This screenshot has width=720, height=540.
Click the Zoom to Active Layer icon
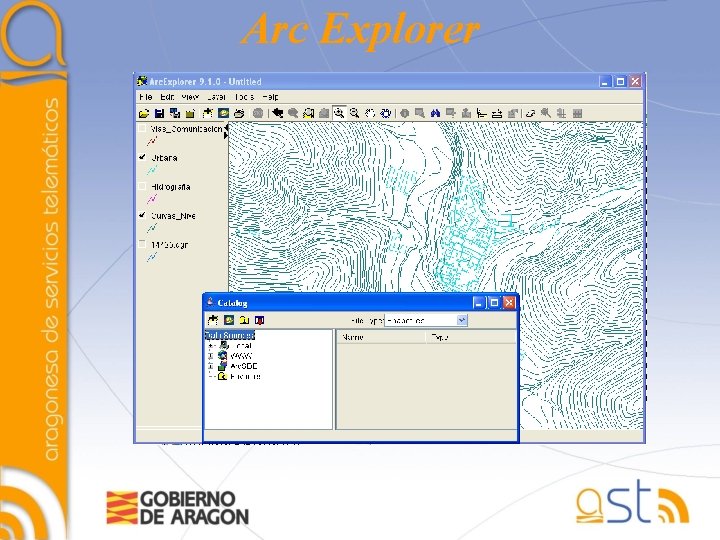[x=308, y=113]
